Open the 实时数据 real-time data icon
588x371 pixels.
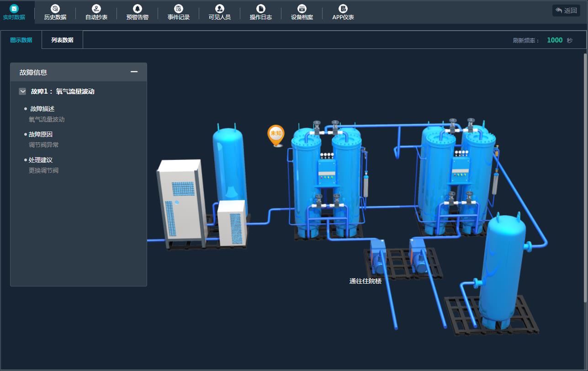pos(14,9)
